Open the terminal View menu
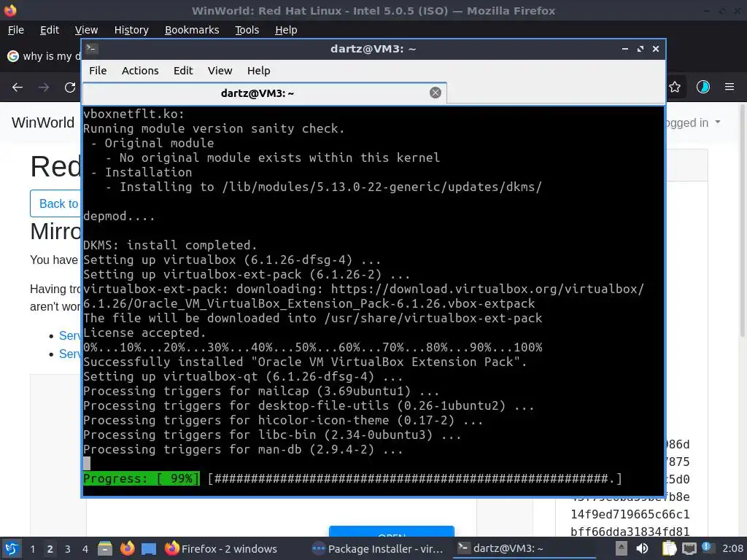Viewport: 747px width, 560px height. tap(220, 71)
